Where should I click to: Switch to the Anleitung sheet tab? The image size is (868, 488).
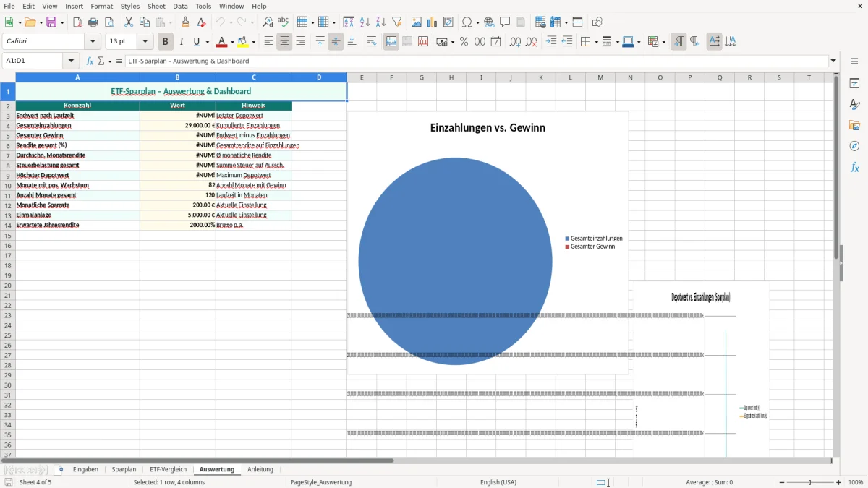pyautogui.click(x=260, y=469)
